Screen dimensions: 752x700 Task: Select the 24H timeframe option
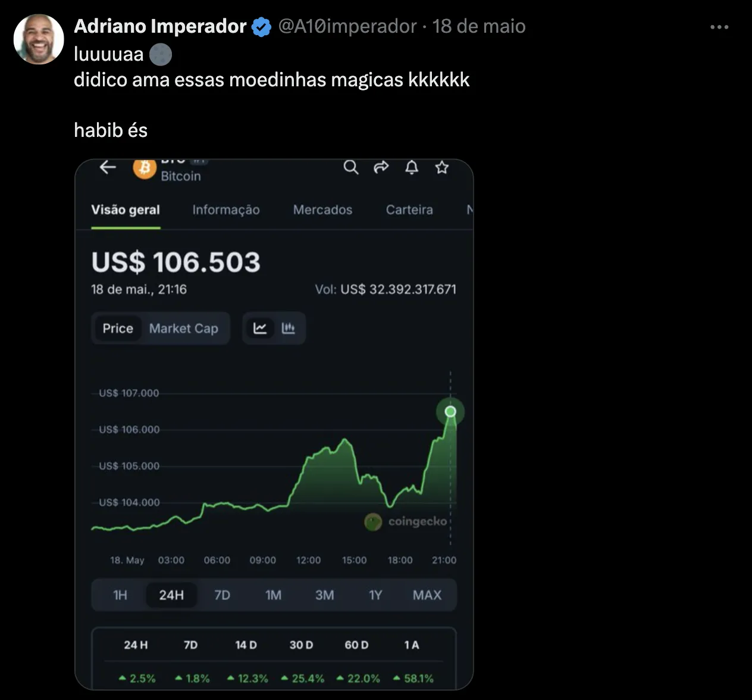click(171, 595)
